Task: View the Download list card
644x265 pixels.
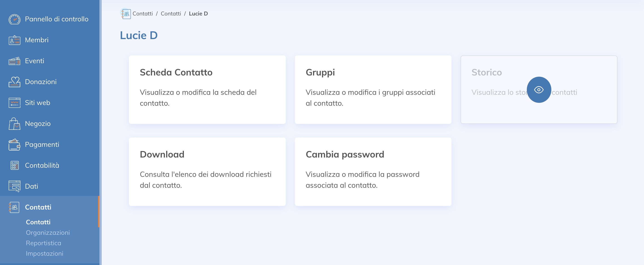Action: pyautogui.click(x=207, y=171)
